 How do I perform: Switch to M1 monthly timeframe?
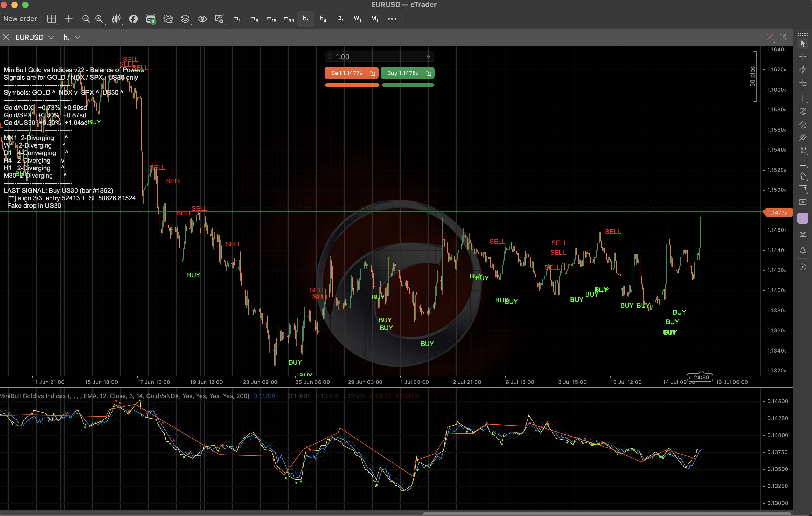pos(375,19)
